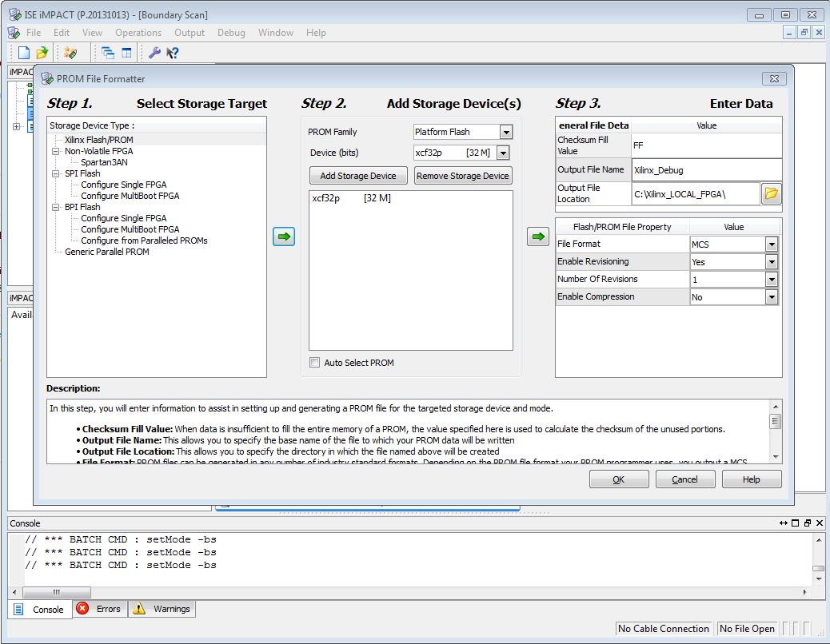Confirm the dialog with OK
Viewport: 830px width, 644px height.
pyautogui.click(x=619, y=479)
